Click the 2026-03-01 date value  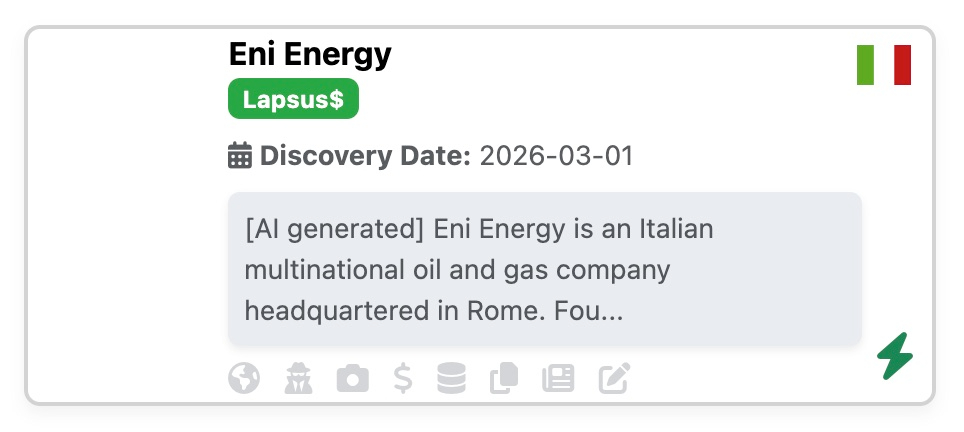(556, 156)
